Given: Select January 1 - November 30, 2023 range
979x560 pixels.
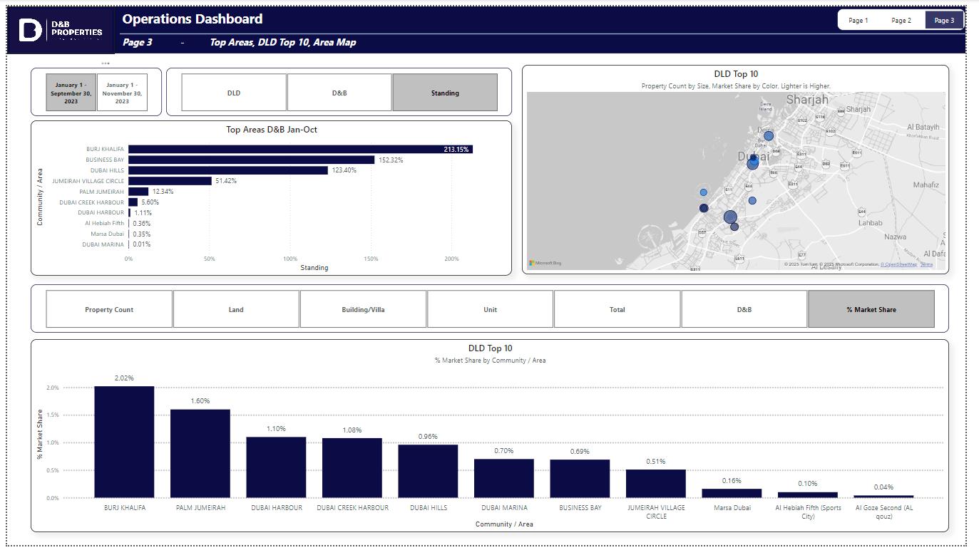Looking at the screenshot, I should pos(122,93).
